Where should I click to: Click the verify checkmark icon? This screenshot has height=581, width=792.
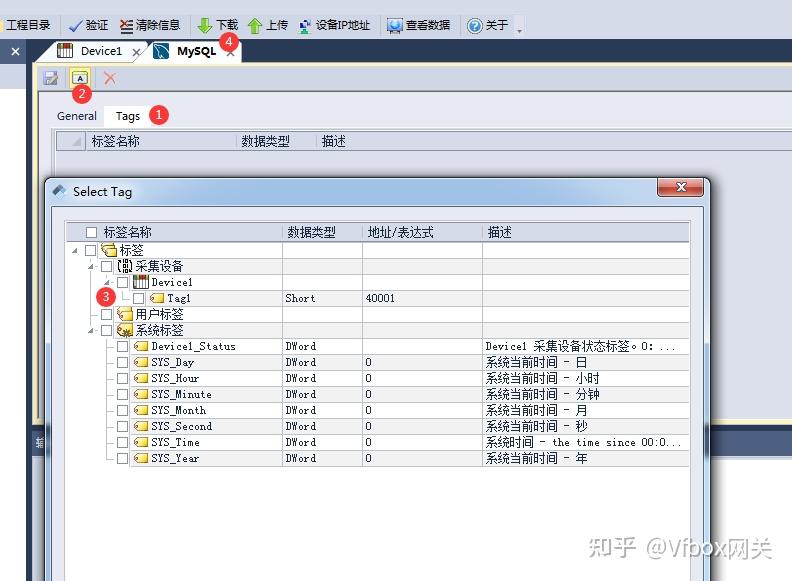pos(75,25)
